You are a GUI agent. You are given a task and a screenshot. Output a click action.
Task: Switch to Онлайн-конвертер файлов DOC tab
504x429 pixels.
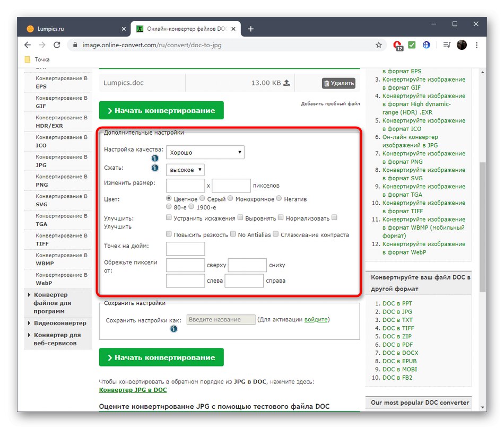pyautogui.click(x=186, y=29)
